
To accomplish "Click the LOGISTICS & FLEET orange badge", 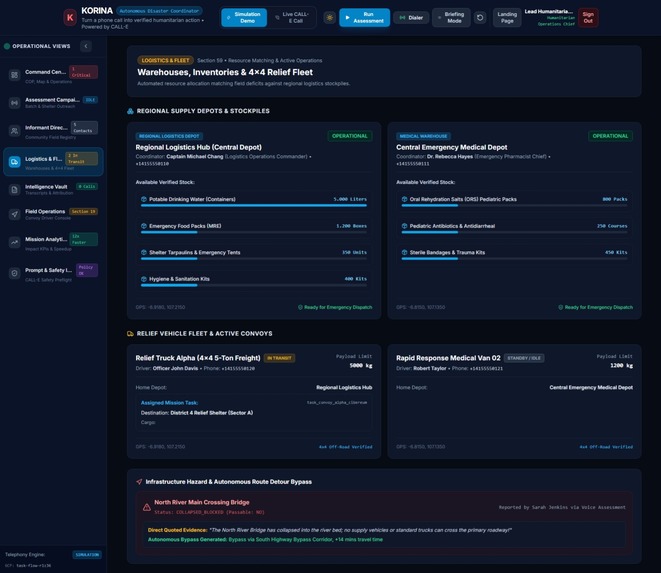I will coord(165,60).
